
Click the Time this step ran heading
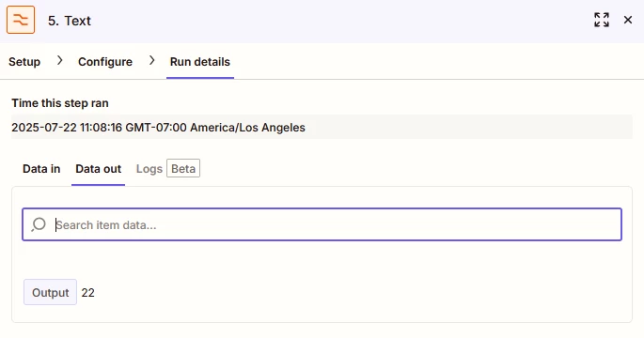(60, 103)
